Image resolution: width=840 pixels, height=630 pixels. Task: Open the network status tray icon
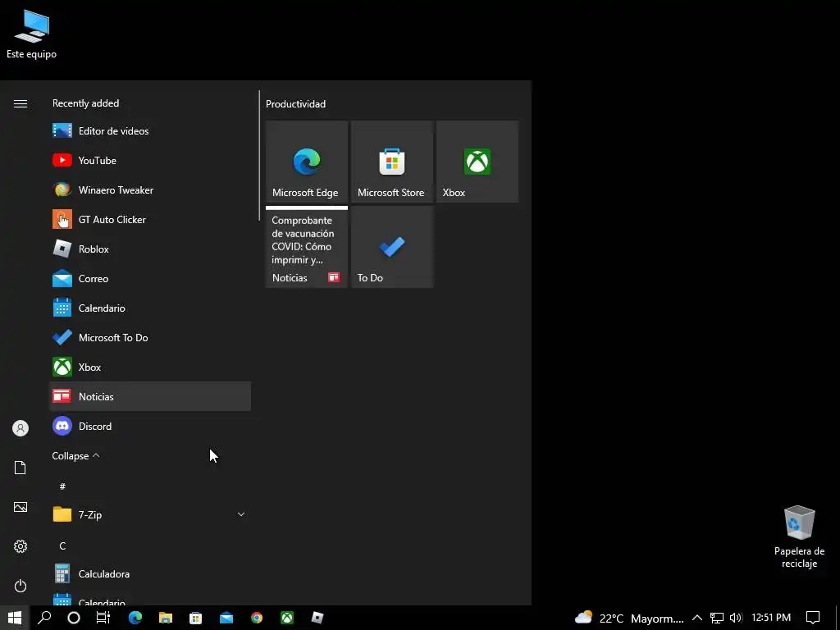point(717,618)
